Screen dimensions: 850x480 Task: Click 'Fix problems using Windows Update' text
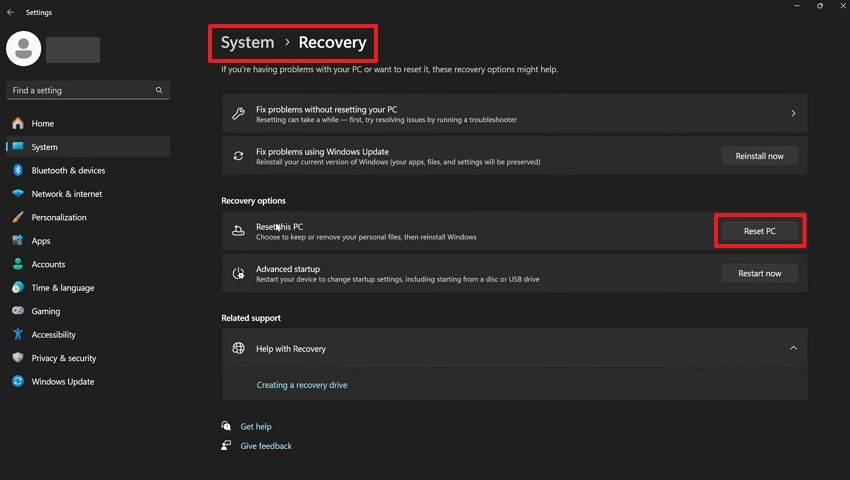(x=323, y=151)
